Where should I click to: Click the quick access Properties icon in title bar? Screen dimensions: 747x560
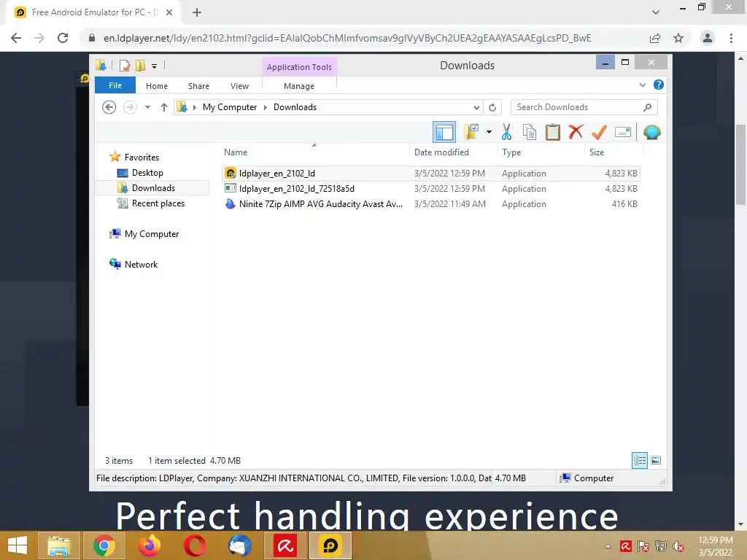point(124,65)
